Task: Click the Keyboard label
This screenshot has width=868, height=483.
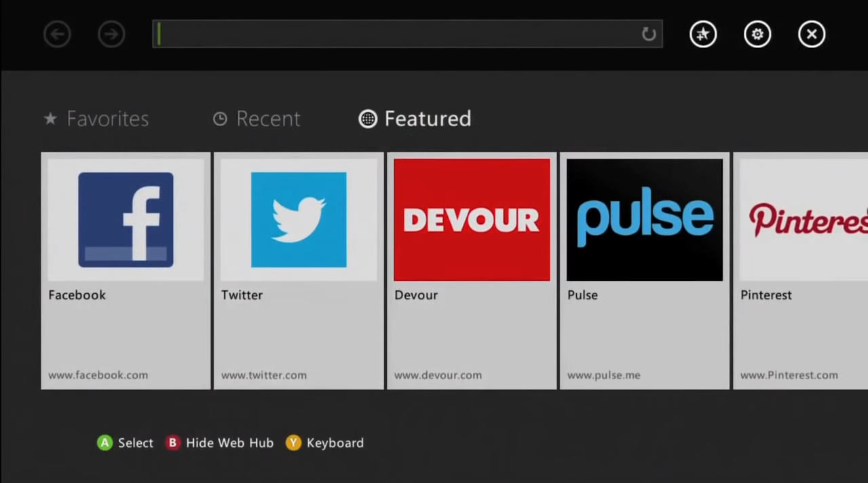Action: pyautogui.click(x=335, y=443)
